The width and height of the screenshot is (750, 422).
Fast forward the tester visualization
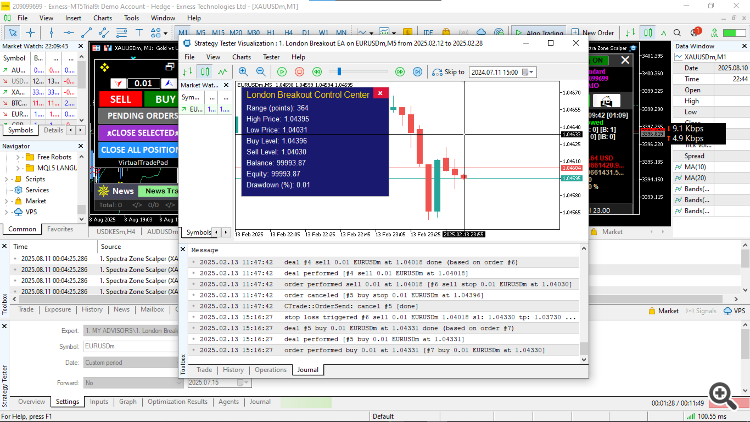(400, 72)
